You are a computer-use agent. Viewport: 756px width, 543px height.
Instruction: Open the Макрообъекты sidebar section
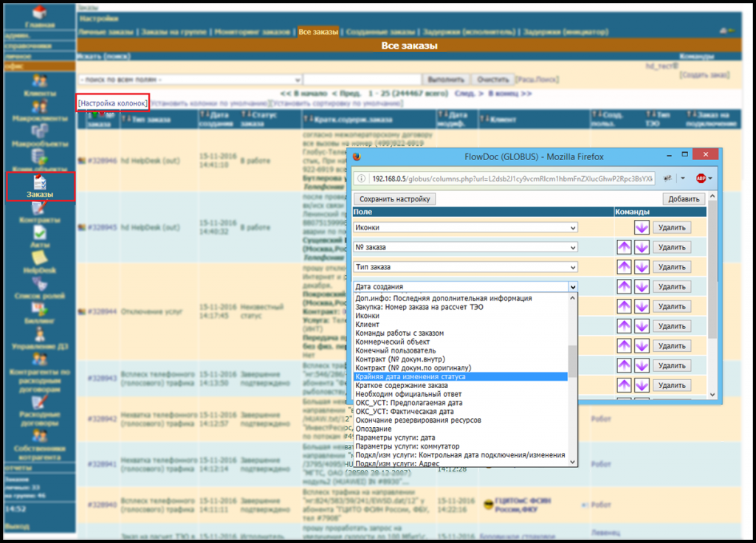point(40,136)
